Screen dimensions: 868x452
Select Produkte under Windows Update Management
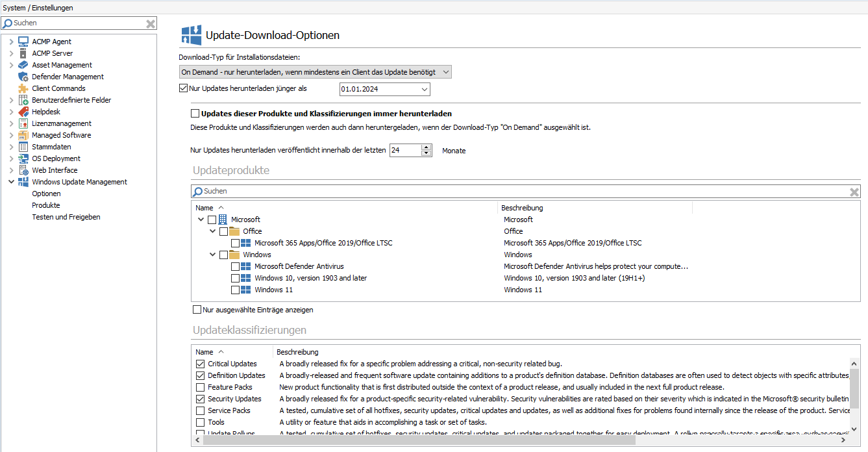[x=46, y=205]
